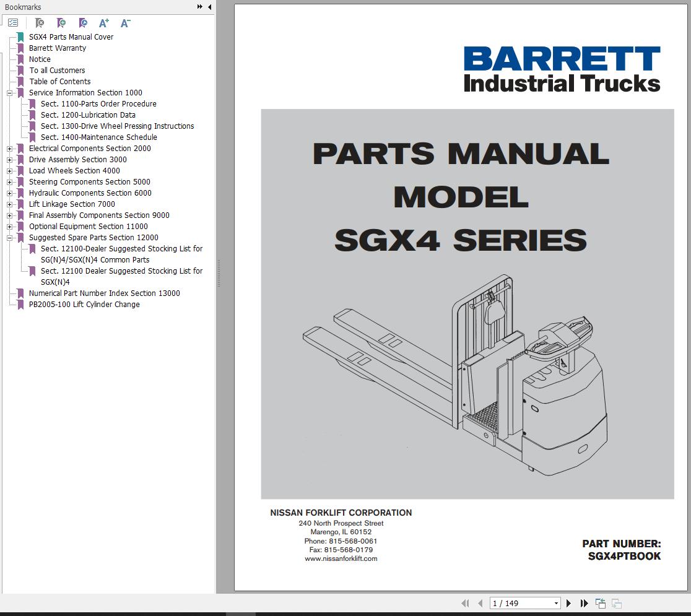Screen dimensions: 691x616
Task: Click the panel splitter grip handle
Action: coord(219,273)
